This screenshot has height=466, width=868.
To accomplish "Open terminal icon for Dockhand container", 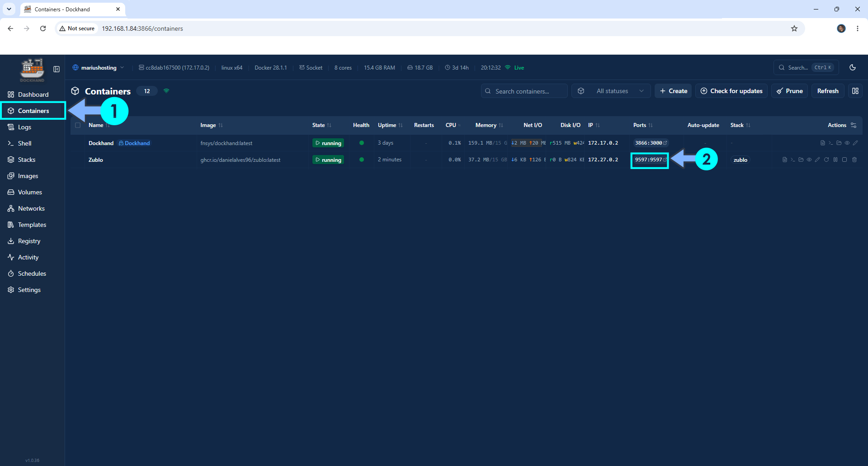I will coord(831,143).
